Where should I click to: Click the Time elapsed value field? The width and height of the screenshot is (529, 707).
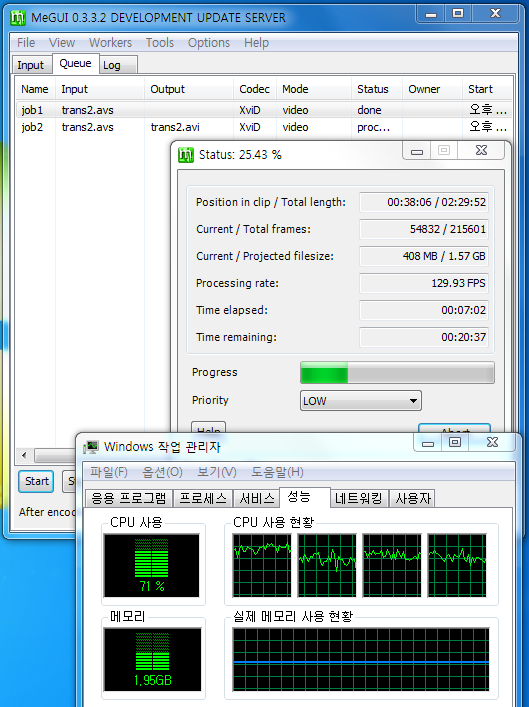(424, 310)
